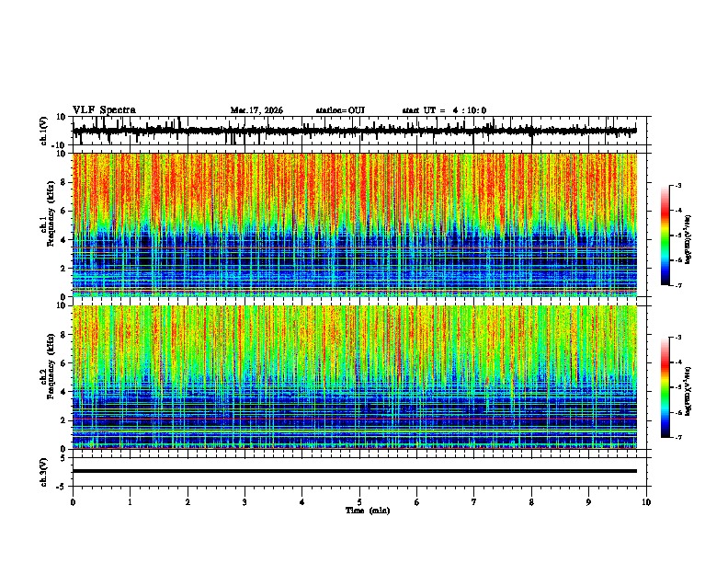Image resolution: width=728 pixels, height=563 pixels.
Task: Click the ch.2 colorbar log(PSD) label
Action: pyautogui.click(x=688, y=391)
